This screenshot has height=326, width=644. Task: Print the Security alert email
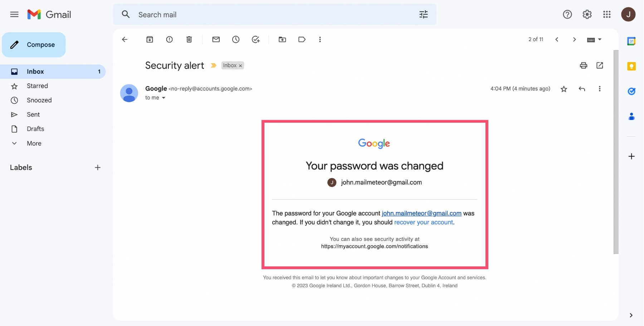pyautogui.click(x=583, y=65)
